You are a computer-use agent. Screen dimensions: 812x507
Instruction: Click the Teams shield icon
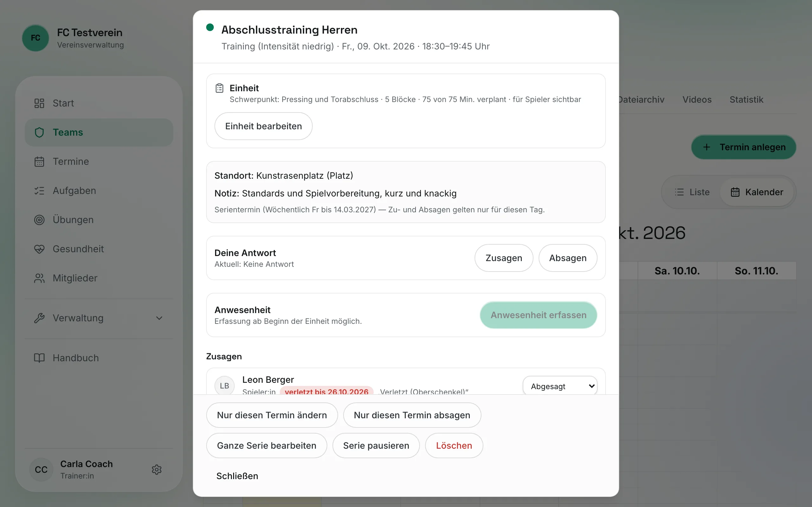tap(39, 132)
